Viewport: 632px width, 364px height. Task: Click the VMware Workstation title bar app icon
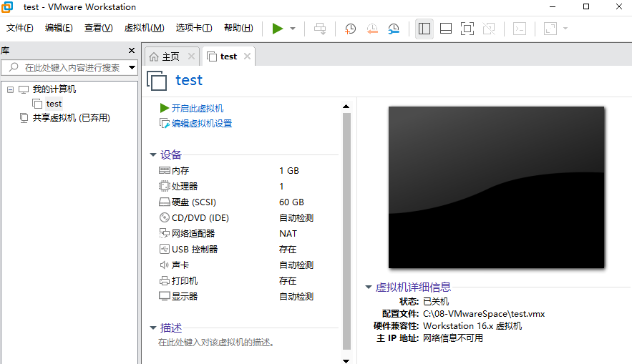pos(7,7)
